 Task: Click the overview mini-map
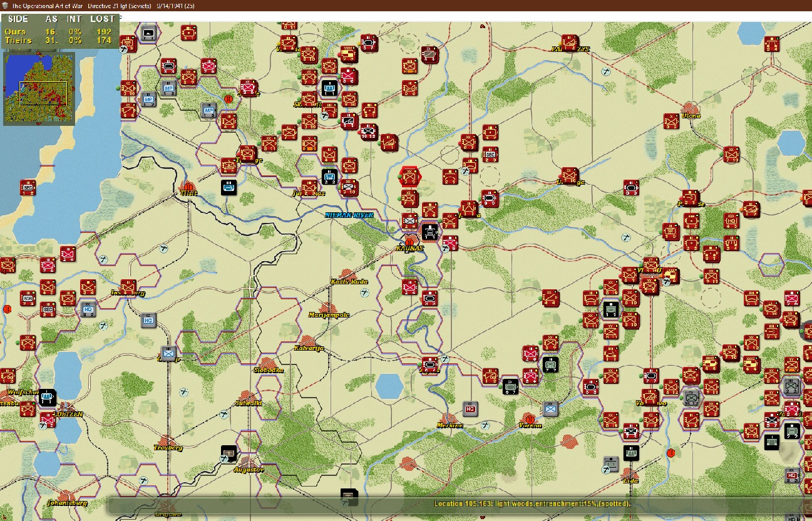click(x=39, y=88)
